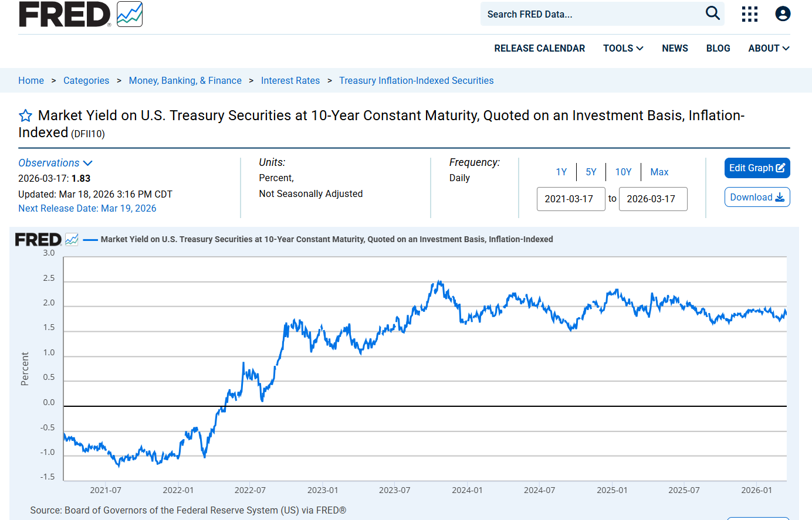
Task: Expand the Observations dropdown
Action: pyautogui.click(x=55, y=163)
